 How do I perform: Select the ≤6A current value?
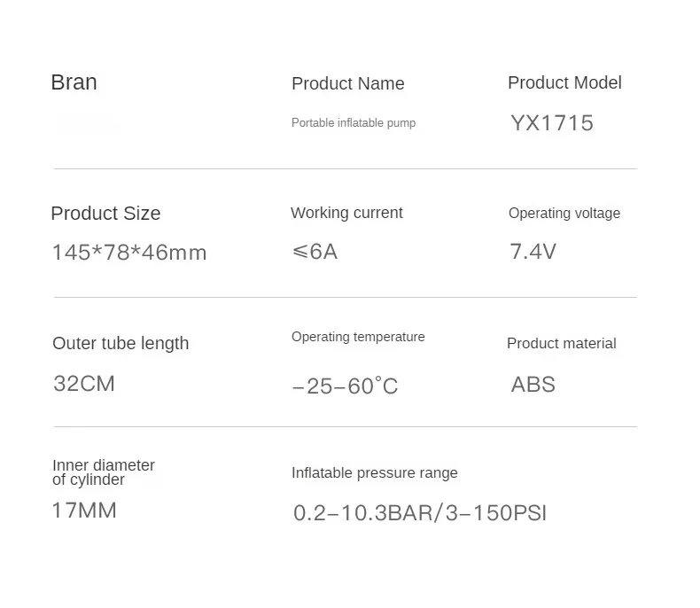click(x=315, y=252)
